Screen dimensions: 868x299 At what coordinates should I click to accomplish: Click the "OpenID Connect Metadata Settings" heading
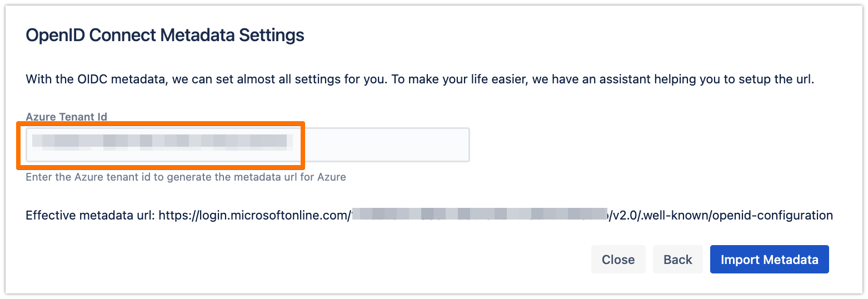[x=165, y=36]
